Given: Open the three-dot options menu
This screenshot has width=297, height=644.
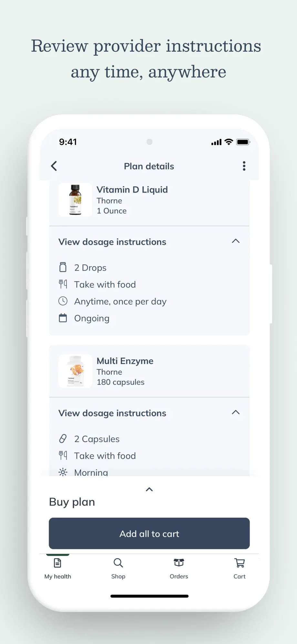Looking at the screenshot, I should (x=244, y=166).
